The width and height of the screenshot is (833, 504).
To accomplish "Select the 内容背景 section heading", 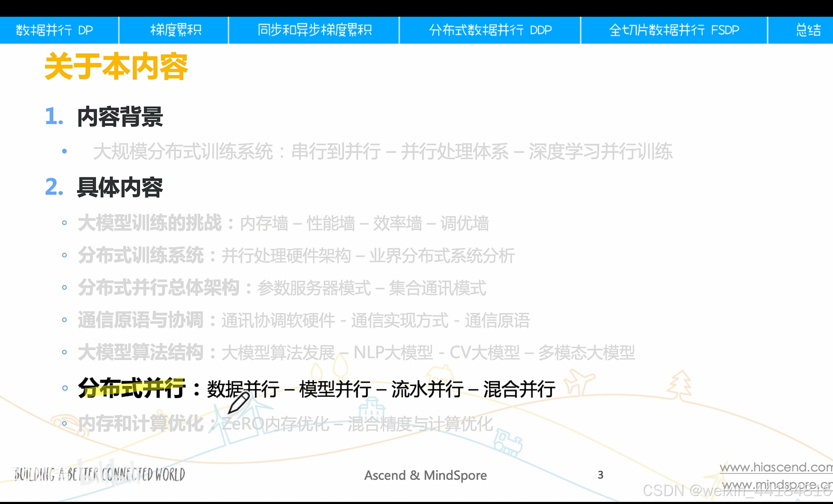I will [x=119, y=117].
